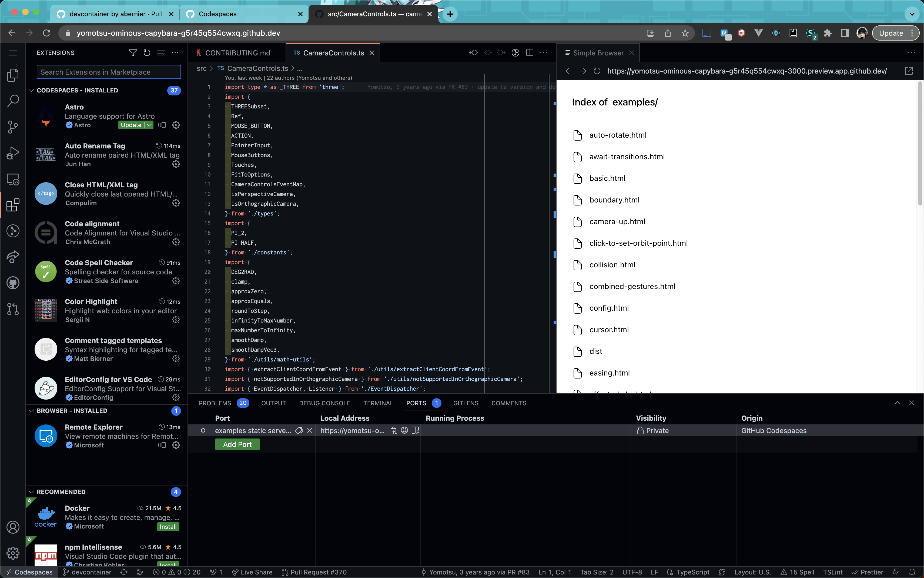Open GitLens previous revision icon
924x578 pixels.
point(473,53)
